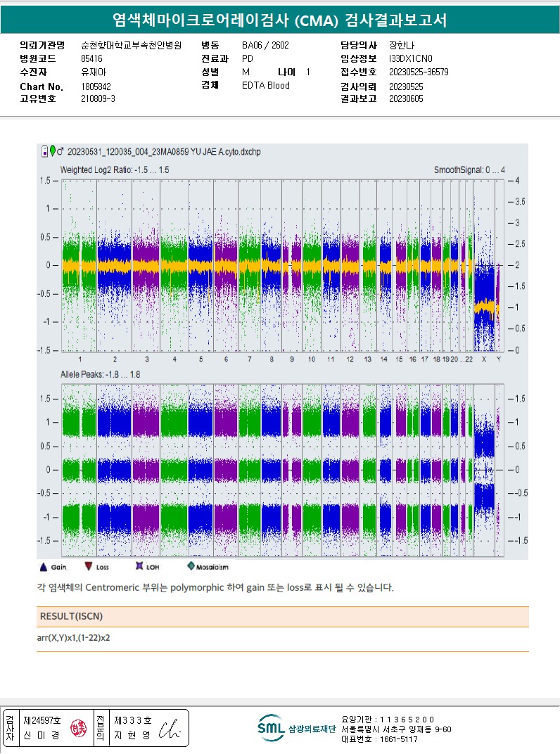The image size is (560, 754).
Task: Click the X chromosome label on the axis
Action: [484, 359]
